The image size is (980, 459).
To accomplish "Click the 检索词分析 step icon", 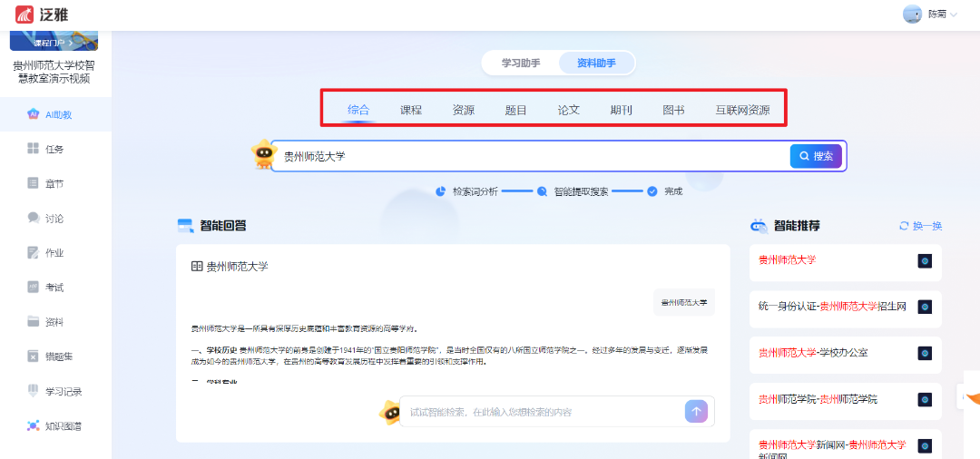I will tap(441, 191).
